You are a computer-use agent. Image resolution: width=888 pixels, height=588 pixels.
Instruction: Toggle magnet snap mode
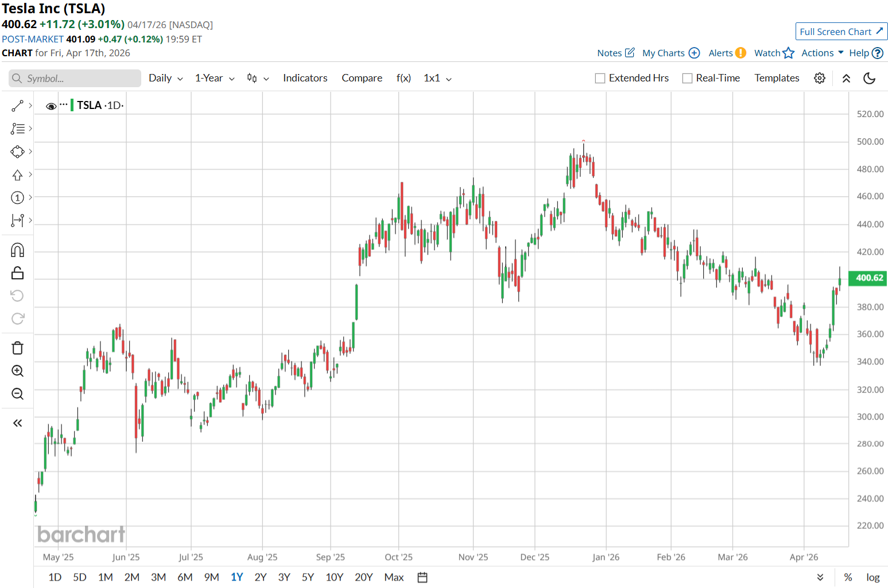click(17, 250)
